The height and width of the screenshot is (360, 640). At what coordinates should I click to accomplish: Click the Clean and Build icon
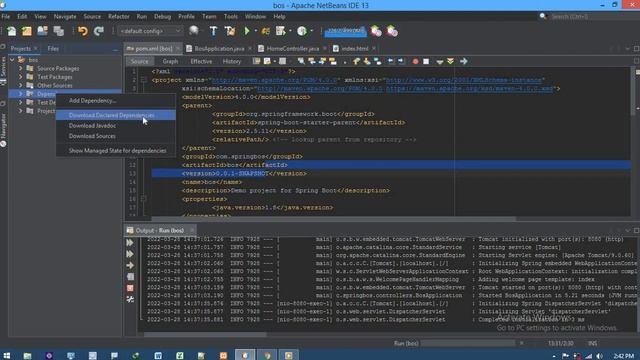pos(230,31)
